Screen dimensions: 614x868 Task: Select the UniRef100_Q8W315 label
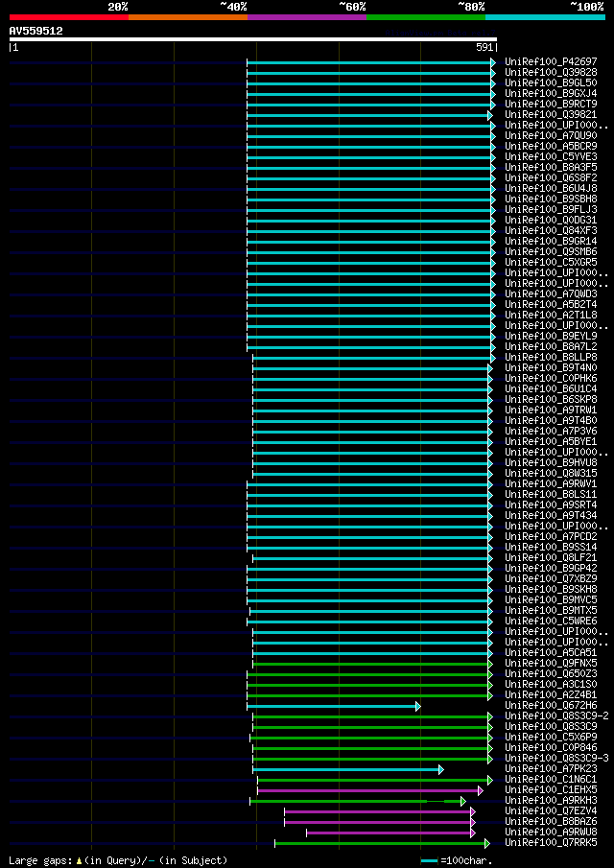pos(551,473)
